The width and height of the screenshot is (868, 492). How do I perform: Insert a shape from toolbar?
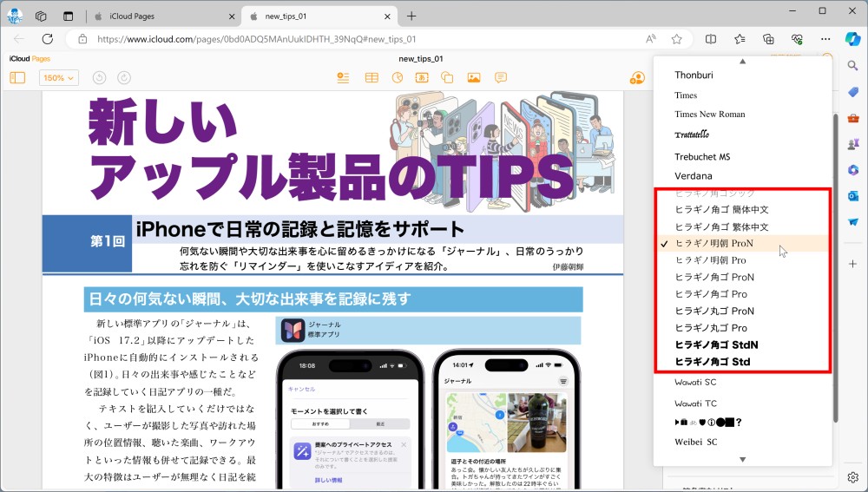(x=447, y=77)
